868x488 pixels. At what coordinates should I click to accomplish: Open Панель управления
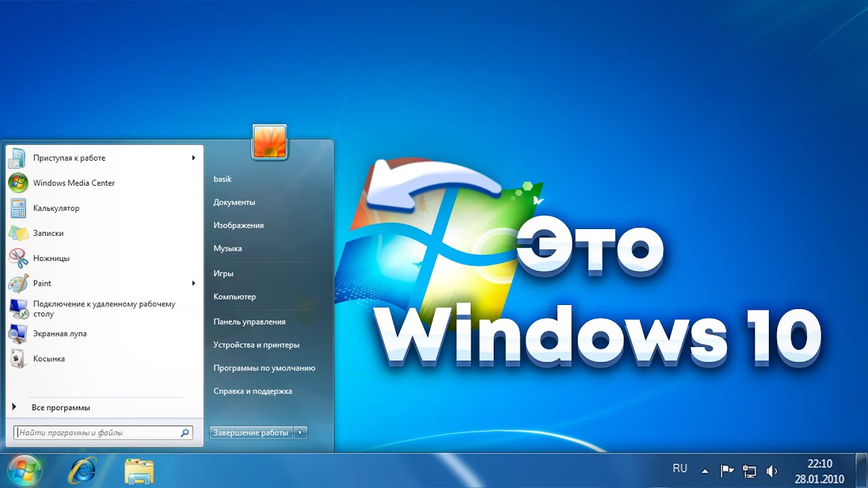coord(250,322)
